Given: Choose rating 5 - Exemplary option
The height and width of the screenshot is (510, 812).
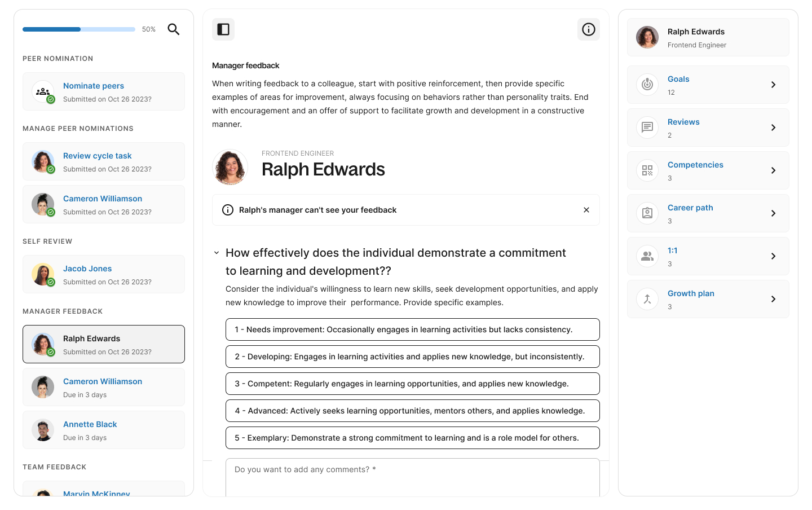Looking at the screenshot, I should pos(412,438).
